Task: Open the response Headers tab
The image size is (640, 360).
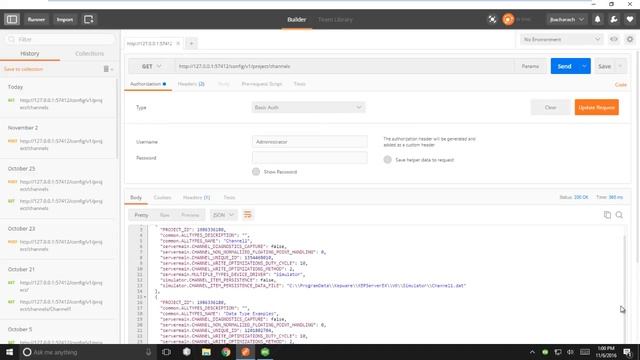Action: pyautogui.click(x=196, y=197)
